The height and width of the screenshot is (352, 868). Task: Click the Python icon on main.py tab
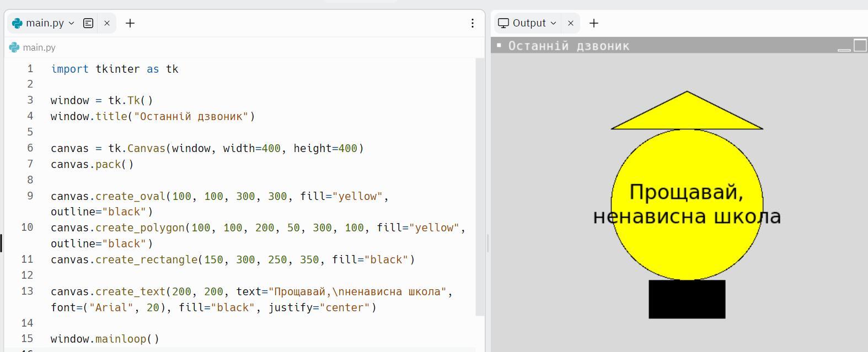[17, 23]
